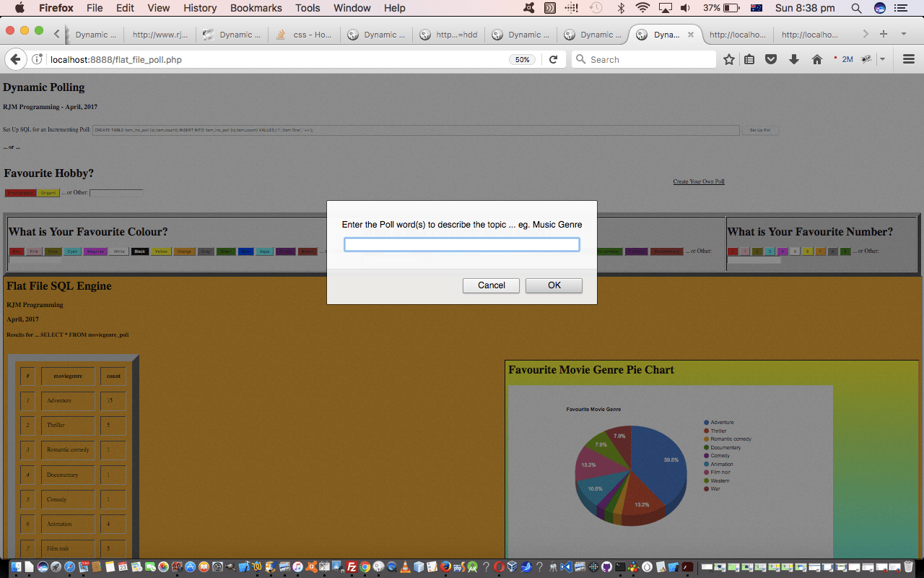The image size is (924, 578).
Task: Open macOS Spotlight search icon
Action: [x=856, y=8]
